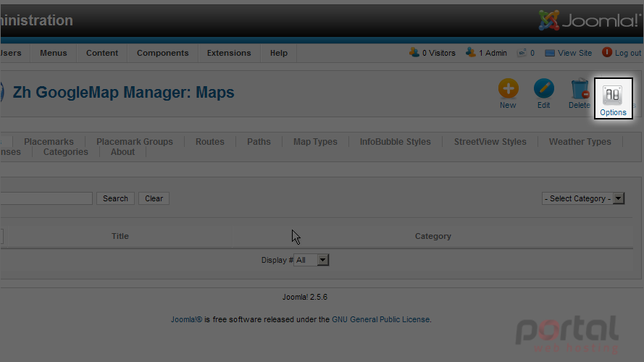Switch to the Weather Types tab
644x362 pixels.
(580, 142)
